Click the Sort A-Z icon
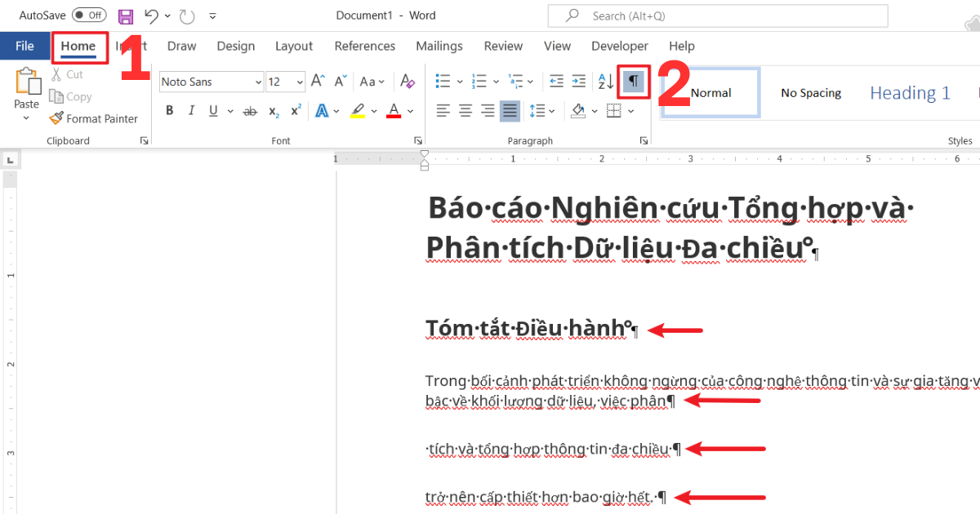The width and height of the screenshot is (980, 514). [x=606, y=82]
